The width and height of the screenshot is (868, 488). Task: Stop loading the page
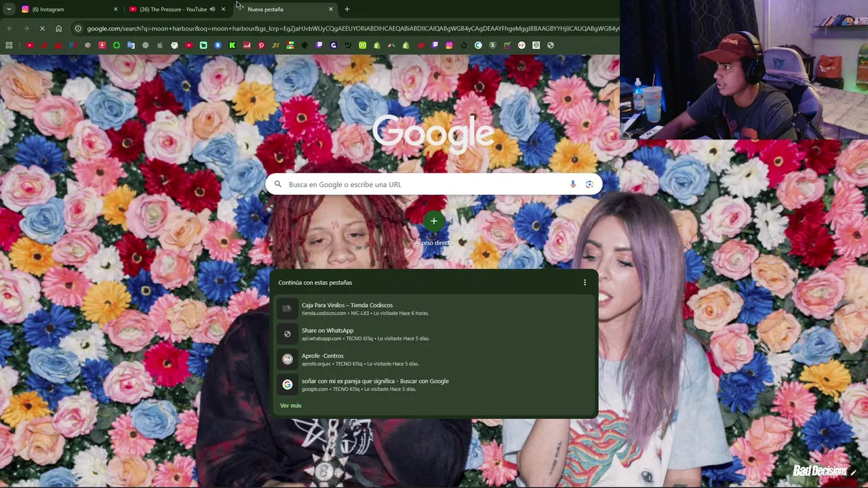coord(42,28)
